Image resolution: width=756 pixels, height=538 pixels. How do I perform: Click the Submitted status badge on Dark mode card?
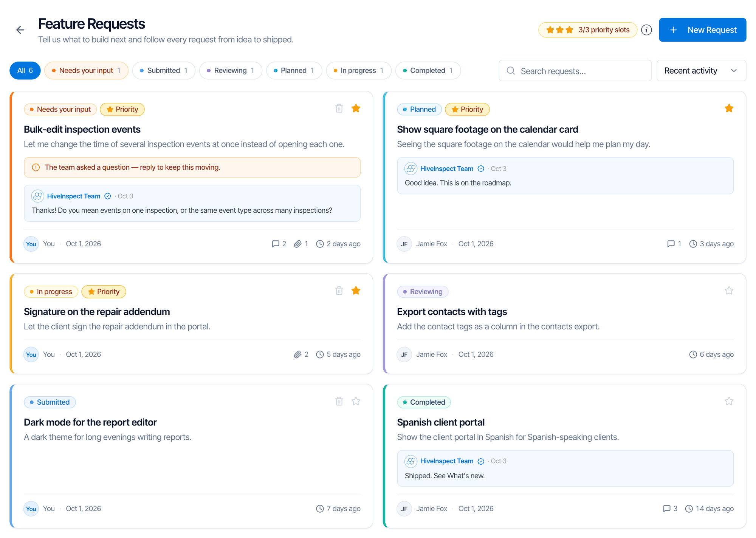pos(50,402)
